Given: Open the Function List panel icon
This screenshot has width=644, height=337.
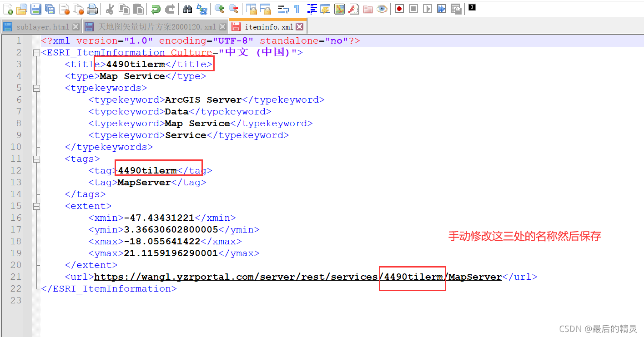Looking at the screenshot, I should point(353,9).
